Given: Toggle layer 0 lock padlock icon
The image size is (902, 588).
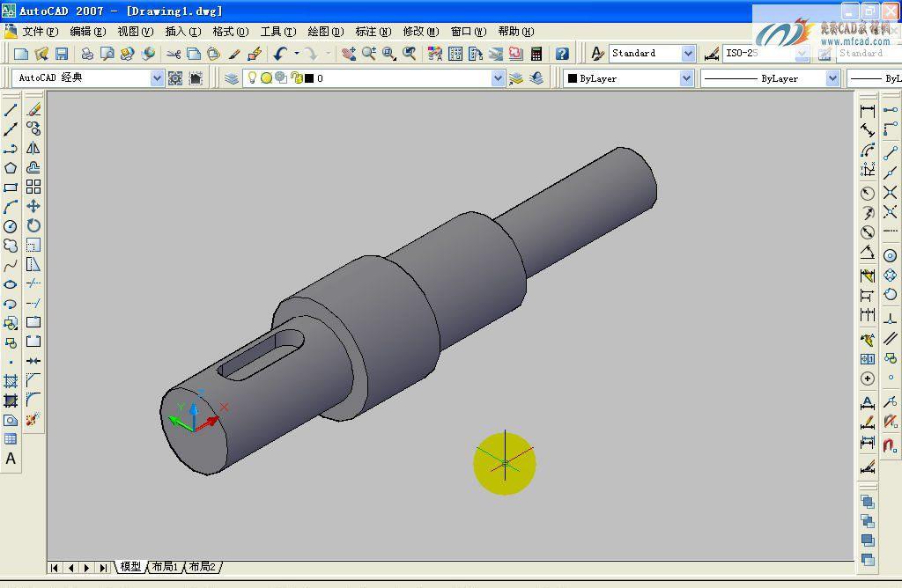Looking at the screenshot, I should click(x=296, y=78).
